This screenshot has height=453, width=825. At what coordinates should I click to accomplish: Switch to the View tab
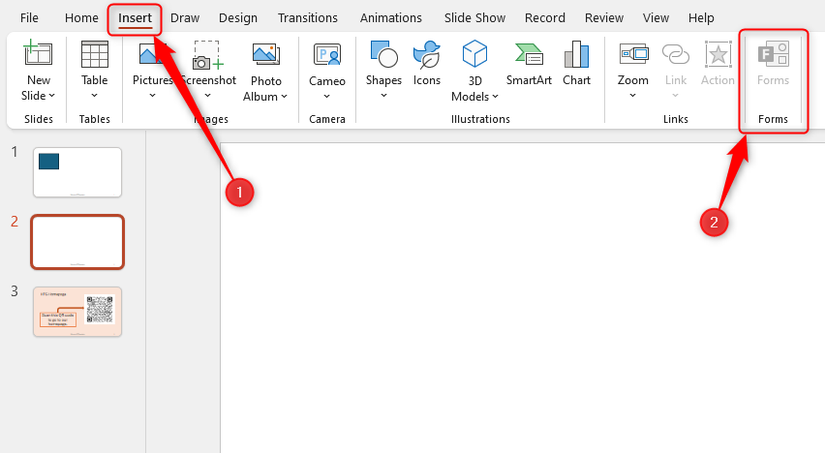656,18
